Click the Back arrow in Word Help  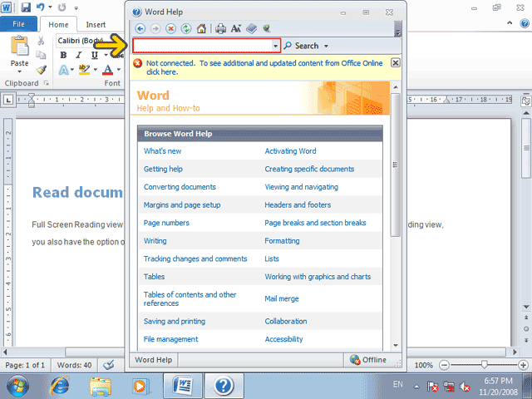[x=140, y=29]
